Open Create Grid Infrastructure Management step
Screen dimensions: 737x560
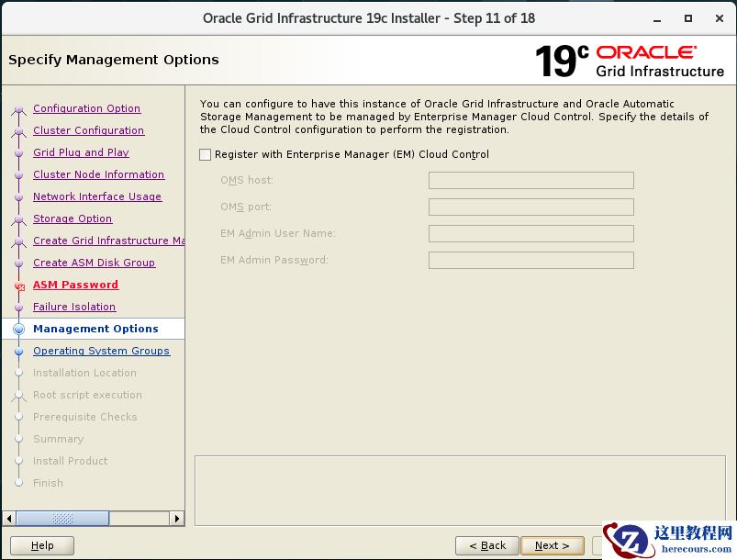(x=108, y=241)
